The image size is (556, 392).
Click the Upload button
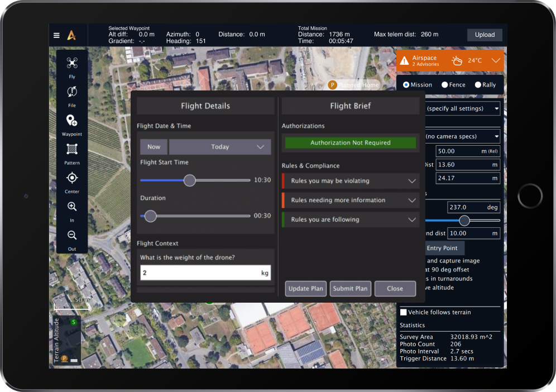(x=485, y=35)
